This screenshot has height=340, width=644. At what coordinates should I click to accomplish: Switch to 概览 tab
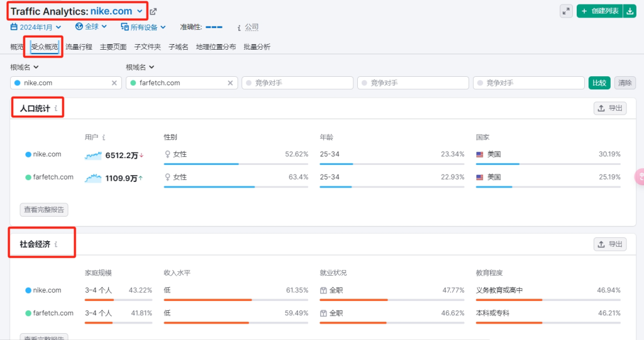click(17, 47)
